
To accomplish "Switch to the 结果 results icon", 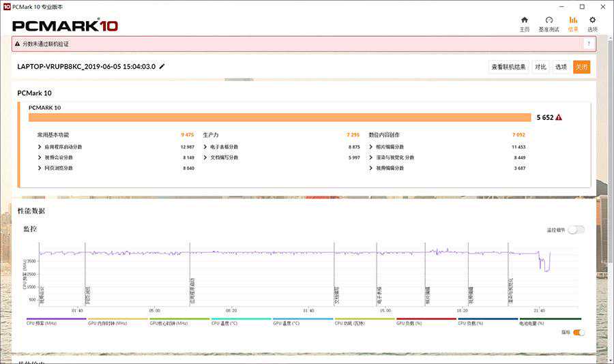I will [x=573, y=20].
